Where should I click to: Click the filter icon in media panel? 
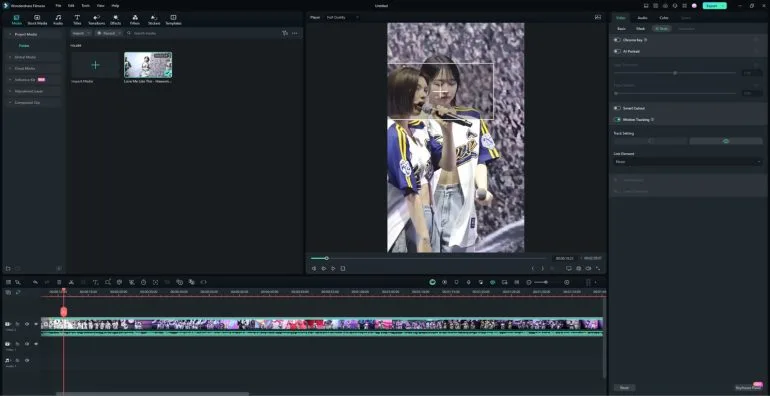[285, 33]
